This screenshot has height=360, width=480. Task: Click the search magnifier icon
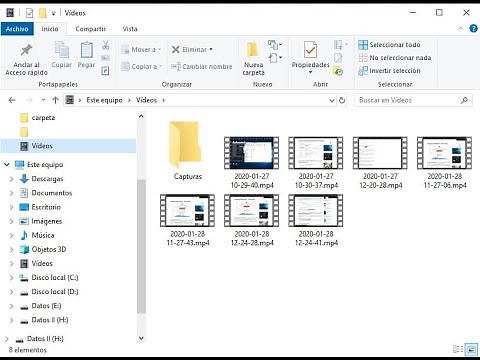tap(464, 100)
